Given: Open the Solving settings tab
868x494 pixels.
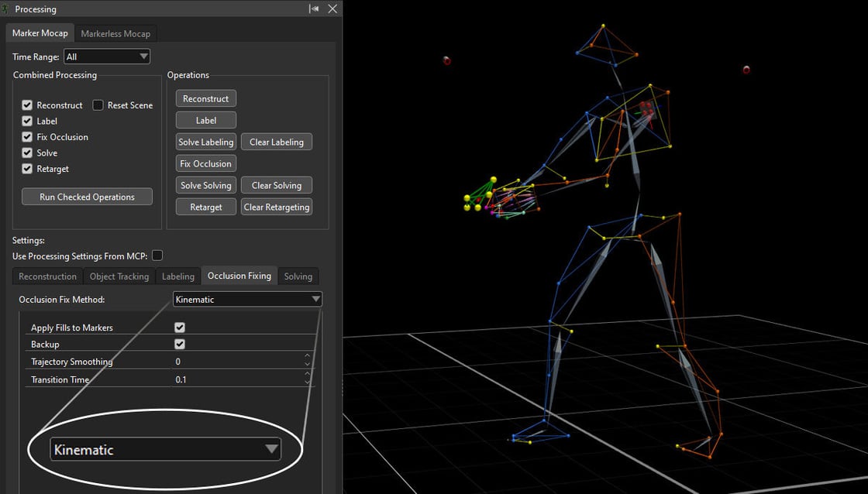Looking at the screenshot, I should point(298,276).
